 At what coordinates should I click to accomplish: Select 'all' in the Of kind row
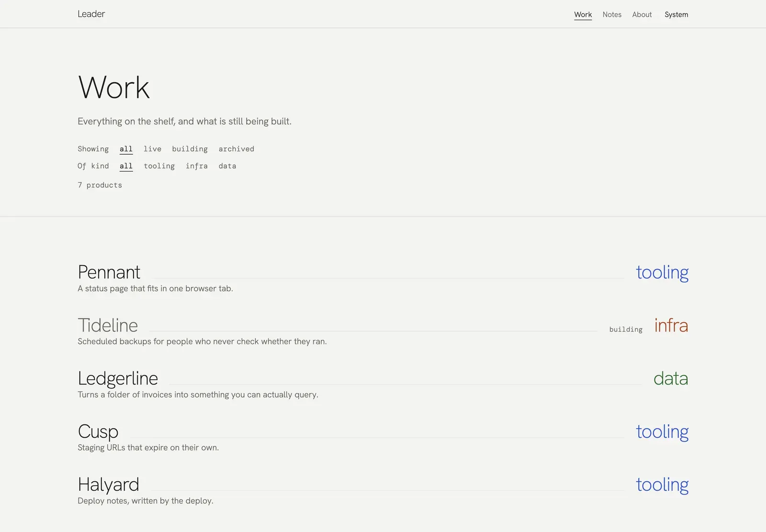click(126, 166)
